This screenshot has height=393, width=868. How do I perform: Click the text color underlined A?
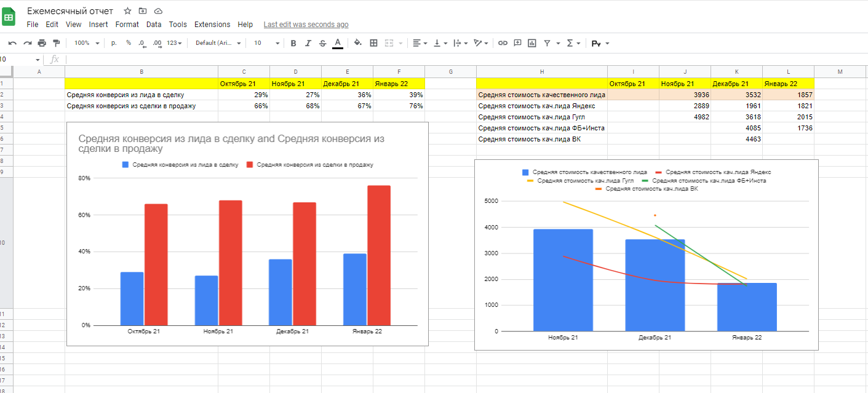pos(337,43)
